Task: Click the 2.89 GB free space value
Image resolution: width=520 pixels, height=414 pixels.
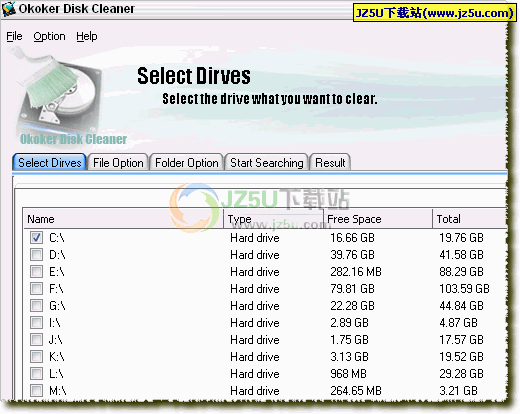Action: [349, 323]
